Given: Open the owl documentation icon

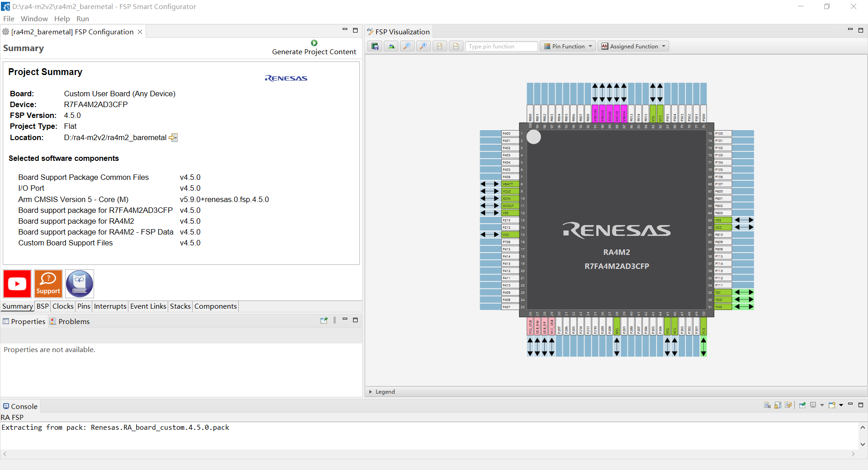Looking at the screenshot, I should pos(80,284).
